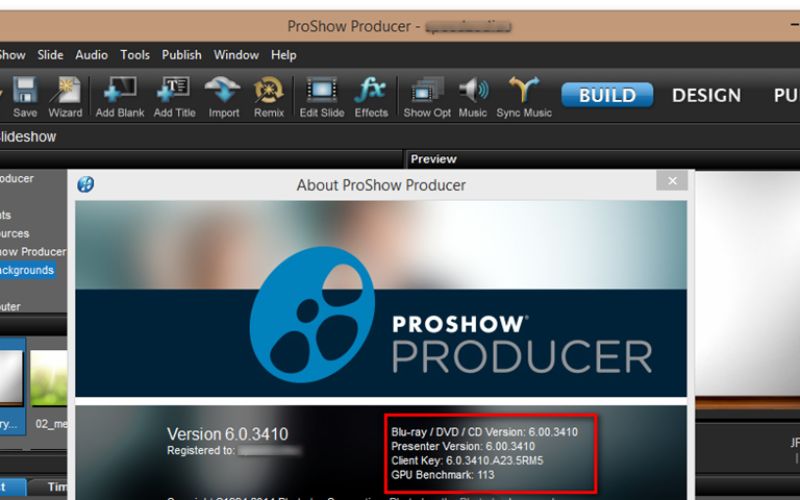Click the Sync Music icon
This screenshot has height=500, width=800.
pyautogui.click(x=524, y=97)
